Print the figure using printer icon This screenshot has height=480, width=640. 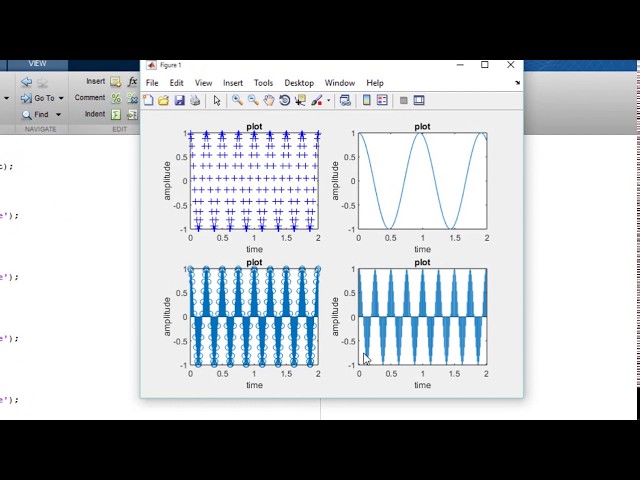click(195, 100)
